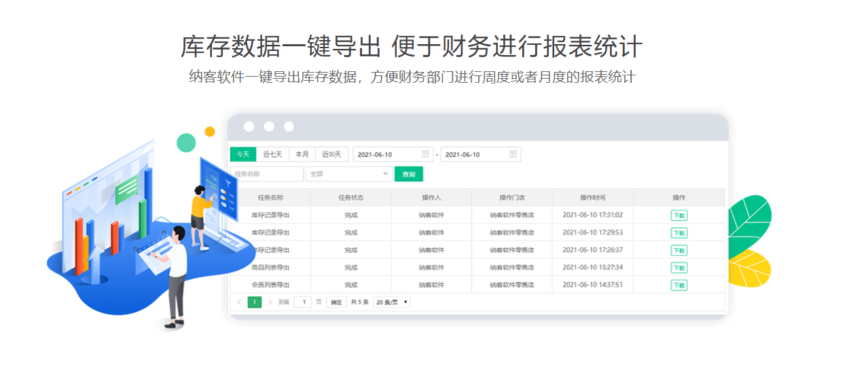The image size is (868, 370).
Task: Select page 1 in pagination
Action: pyautogui.click(x=255, y=302)
